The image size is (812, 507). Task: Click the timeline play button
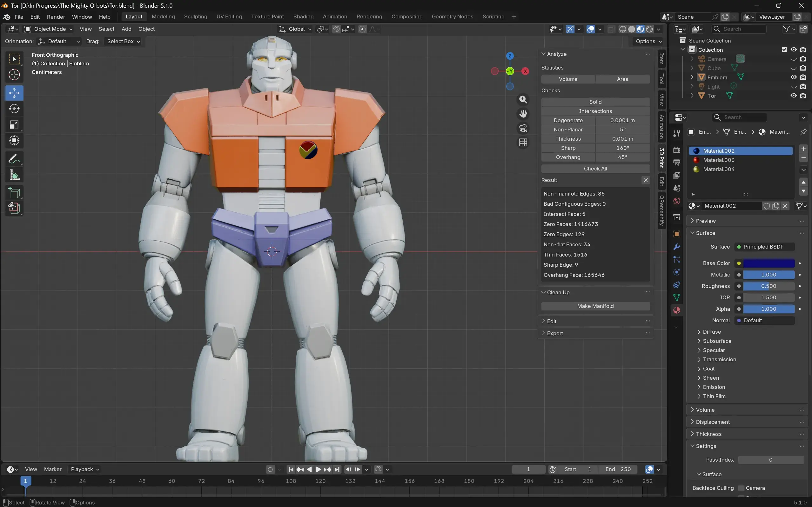318,470
